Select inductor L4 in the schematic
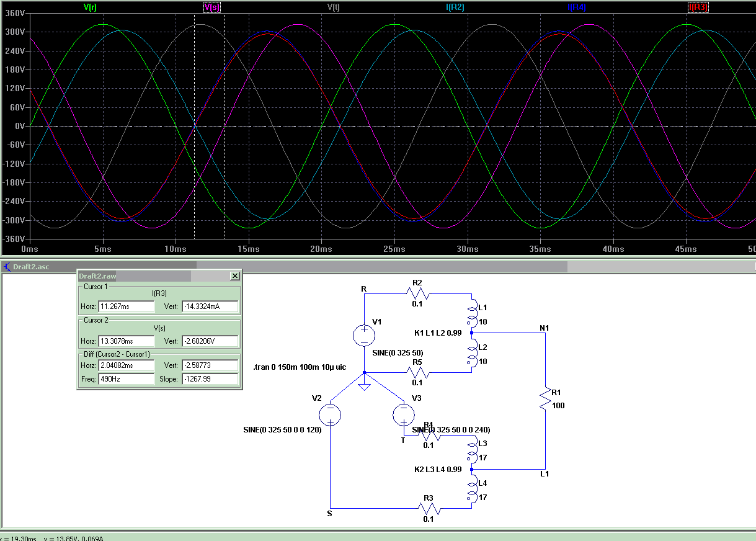The image size is (756, 541). pos(472,490)
